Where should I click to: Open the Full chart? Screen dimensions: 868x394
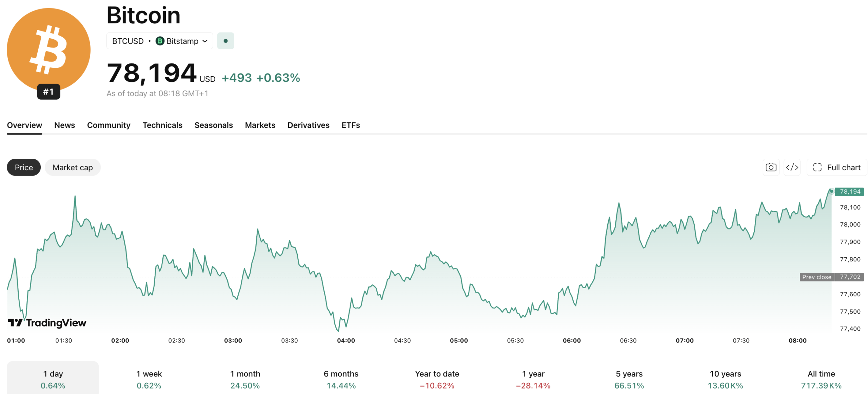point(836,167)
